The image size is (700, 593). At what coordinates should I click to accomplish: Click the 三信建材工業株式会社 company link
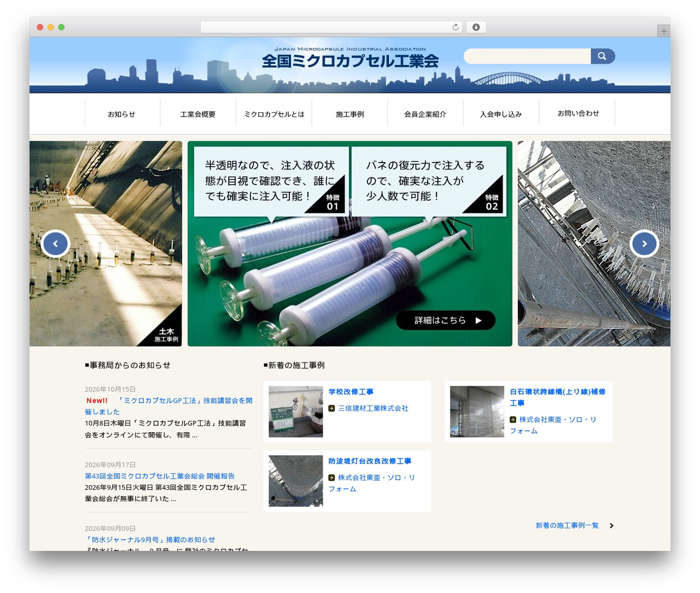[x=373, y=409]
